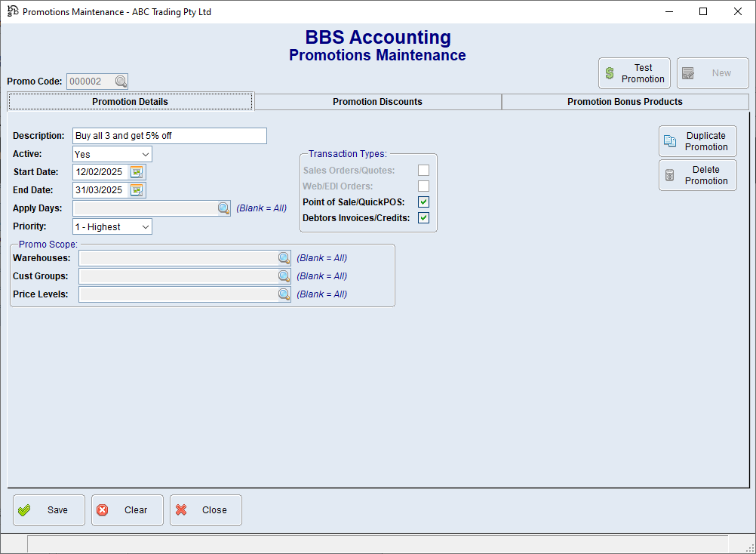Click the Duplicate Promotion button
This screenshot has height=554, width=756.
pyautogui.click(x=697, y=141)
